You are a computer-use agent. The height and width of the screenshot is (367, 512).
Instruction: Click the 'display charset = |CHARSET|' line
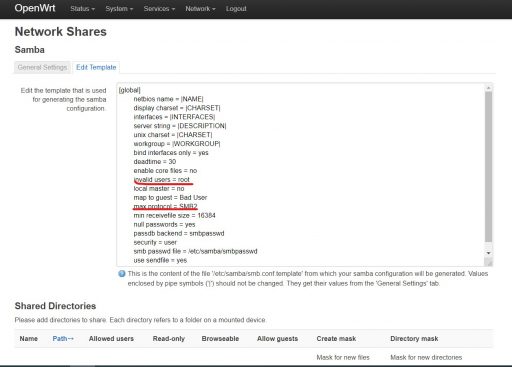tap(177, 108)
